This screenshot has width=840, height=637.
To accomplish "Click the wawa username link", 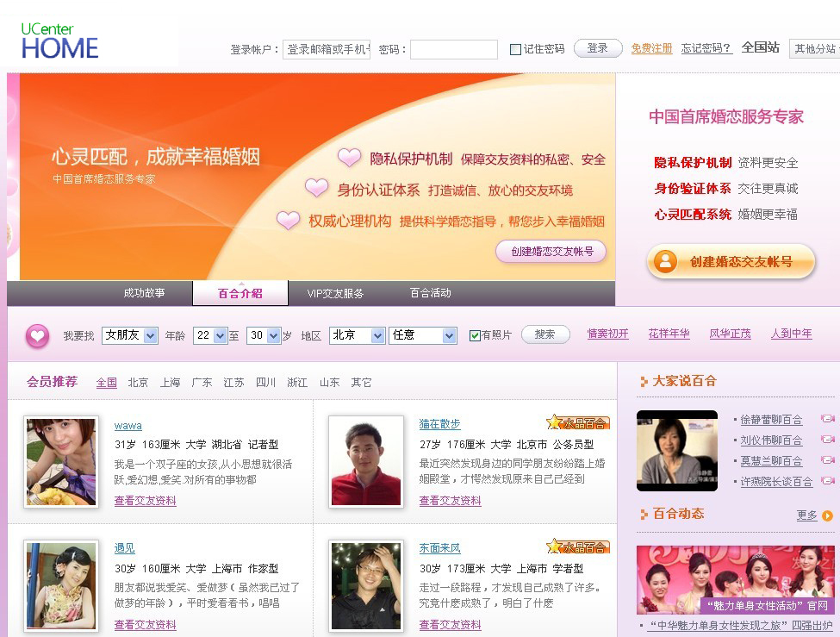I will (x=128, y=425).
